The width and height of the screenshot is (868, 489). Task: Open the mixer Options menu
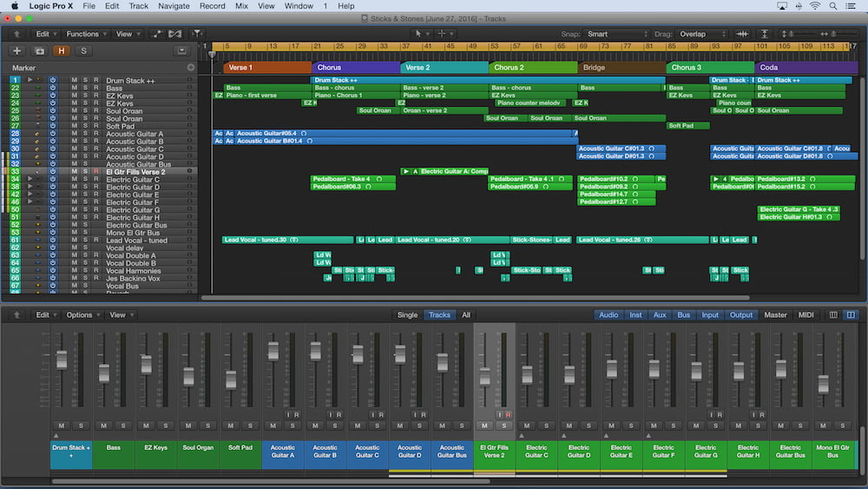point(83,314)
